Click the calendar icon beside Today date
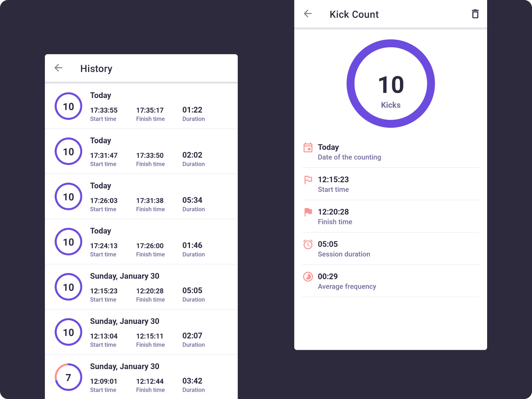532x399 pixels. click(308, 147)
